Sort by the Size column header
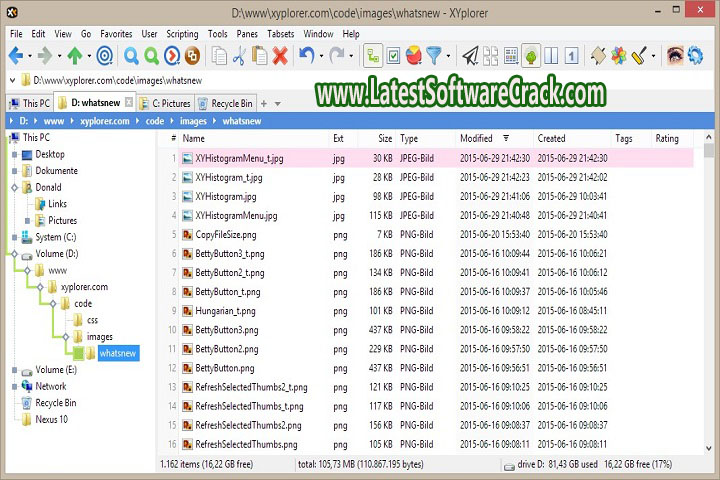 point(385,139)
